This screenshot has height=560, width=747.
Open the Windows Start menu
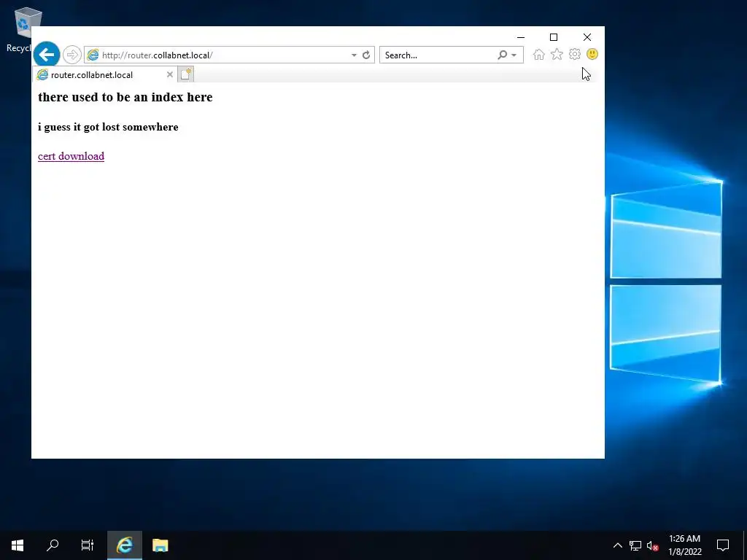(x=18, y=545)
